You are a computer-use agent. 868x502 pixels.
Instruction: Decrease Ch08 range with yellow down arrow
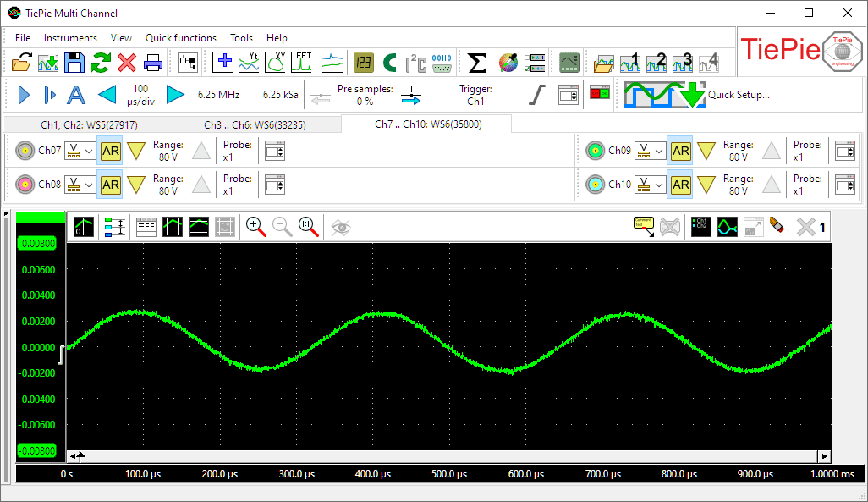point(136,185)
